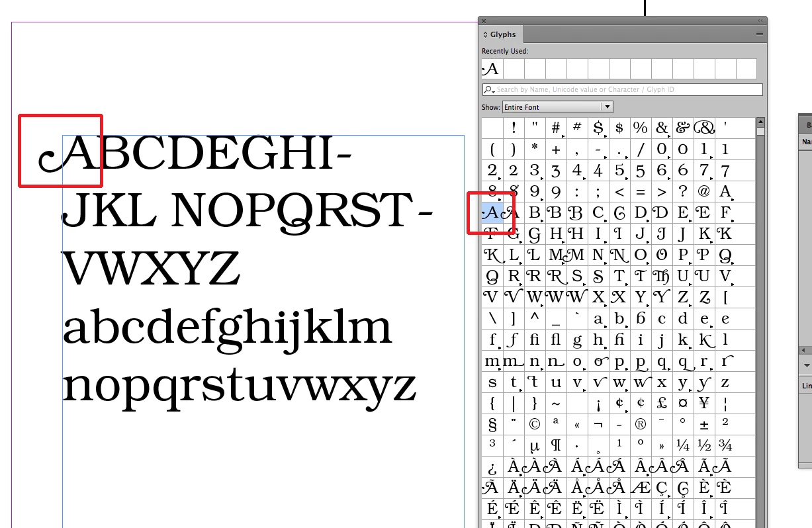Select the forward slash glyph
812x528 pixels.
click(640, 149)
